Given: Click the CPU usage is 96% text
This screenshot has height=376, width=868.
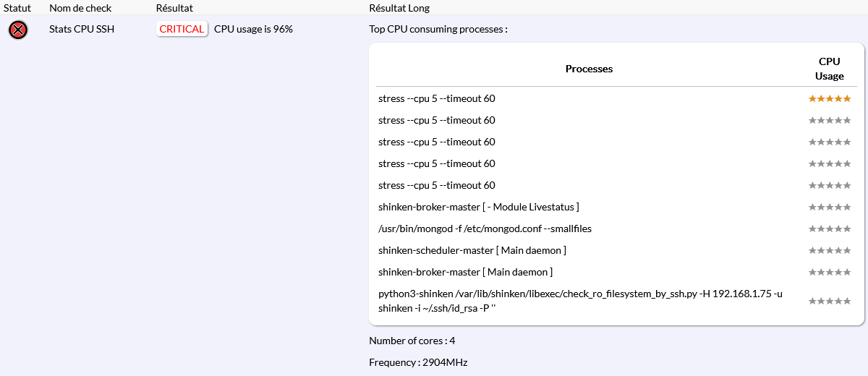Looking at the screenshot, I should click(x=253, y=29).
